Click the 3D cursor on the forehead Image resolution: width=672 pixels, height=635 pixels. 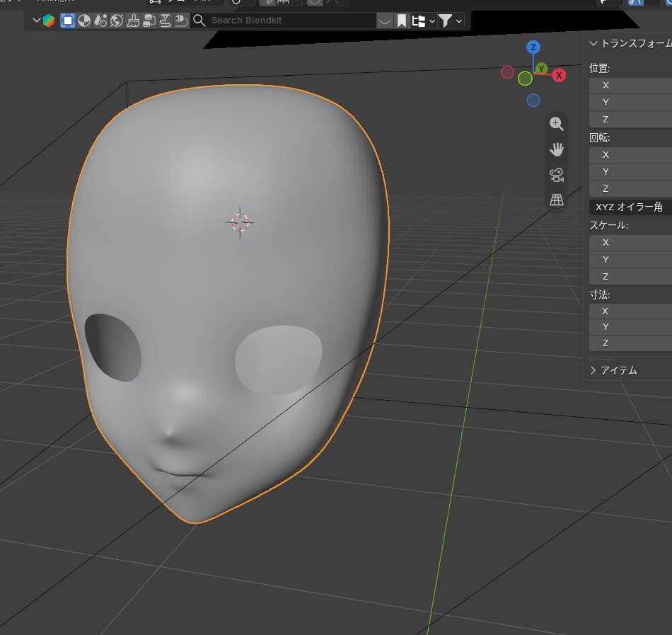coord(240,222)
